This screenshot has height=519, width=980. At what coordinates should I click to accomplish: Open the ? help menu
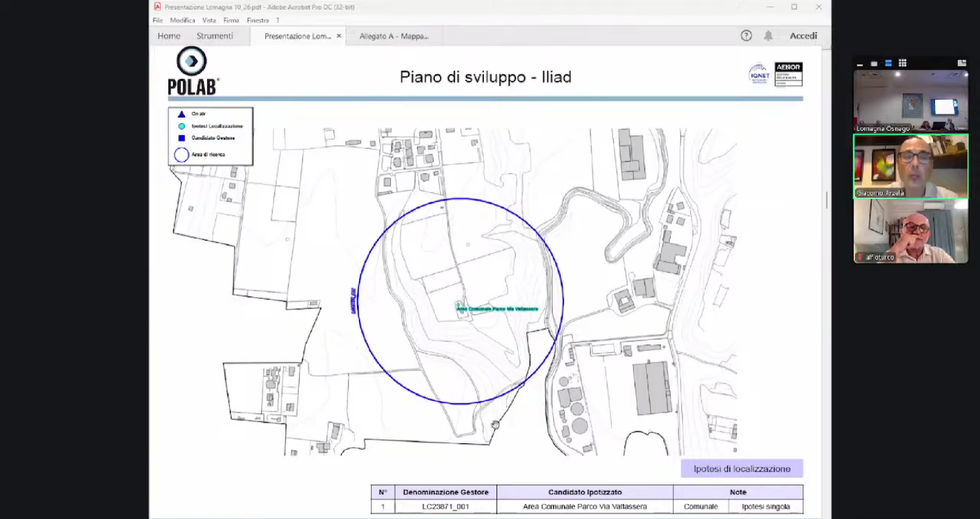(277, 20)
